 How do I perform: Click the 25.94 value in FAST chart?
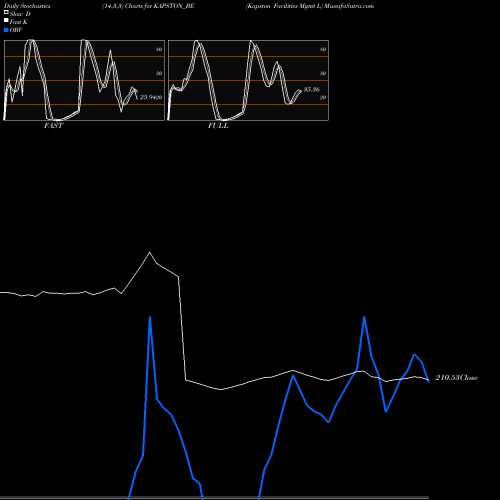point(148,97)
